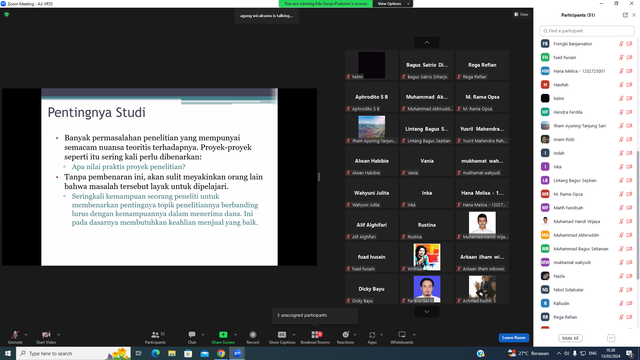Click the green encryption shield icon
640x360 pixels.
[x=7, y=14]
